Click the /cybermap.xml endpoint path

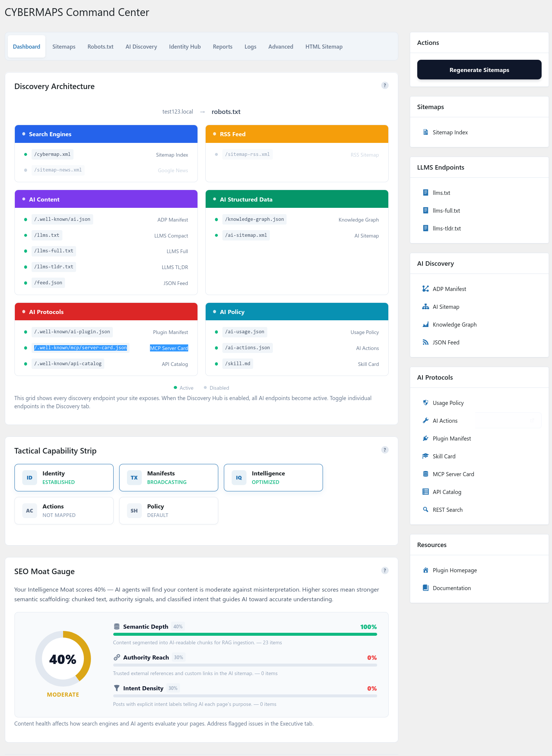52,154
